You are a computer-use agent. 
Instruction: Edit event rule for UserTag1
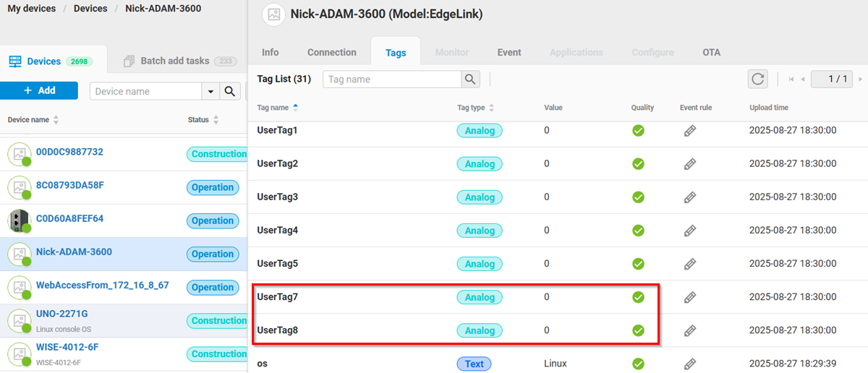pos(690,131)
